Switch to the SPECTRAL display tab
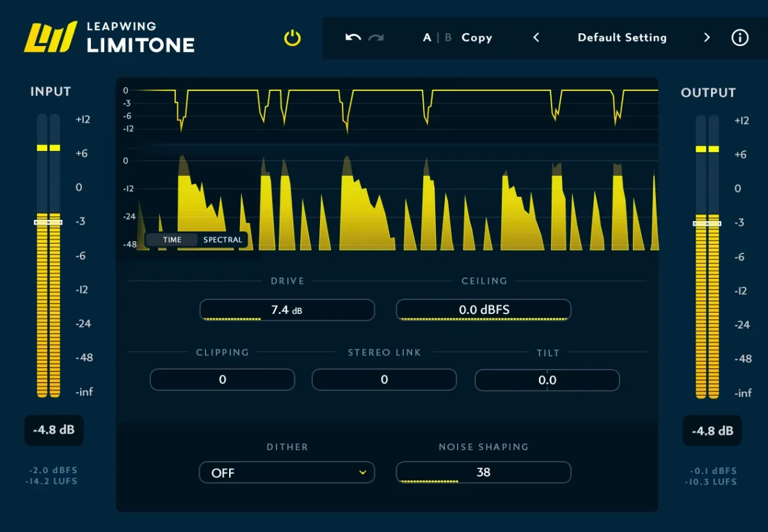 [223, 240]
